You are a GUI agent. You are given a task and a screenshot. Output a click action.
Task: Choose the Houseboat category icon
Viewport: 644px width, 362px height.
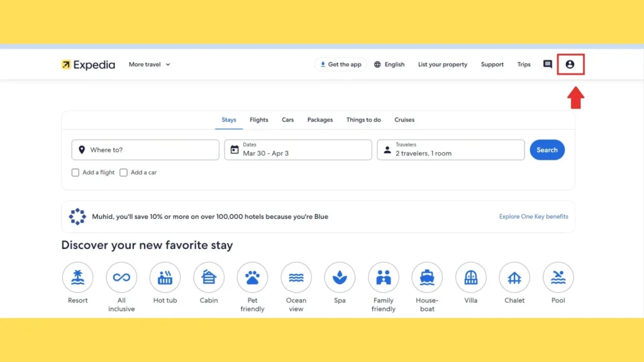(427, 278)
